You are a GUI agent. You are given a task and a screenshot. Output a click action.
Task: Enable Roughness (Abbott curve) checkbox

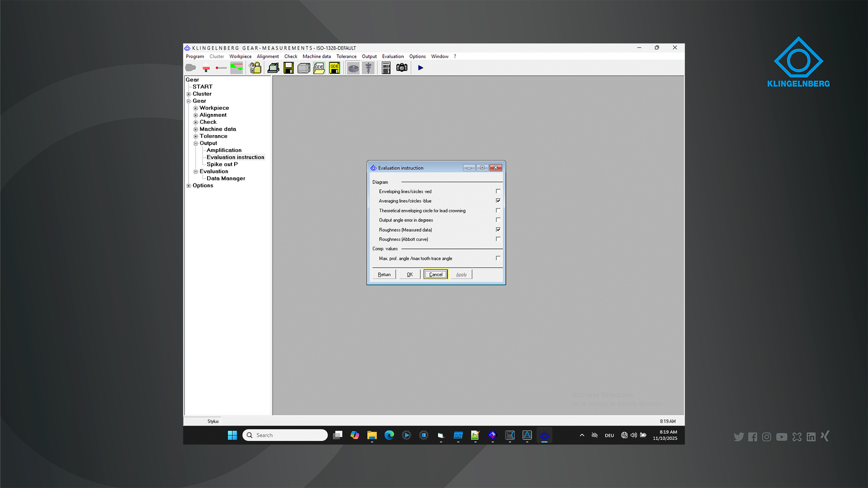[x=498, y=239]
